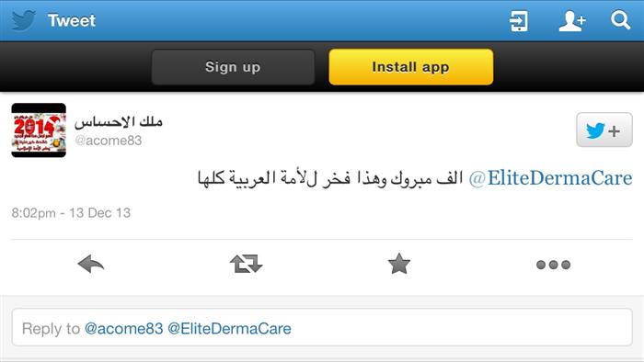Click the Sign up button
This screenshot has height=362, width=644.
(x=233, y=67)
